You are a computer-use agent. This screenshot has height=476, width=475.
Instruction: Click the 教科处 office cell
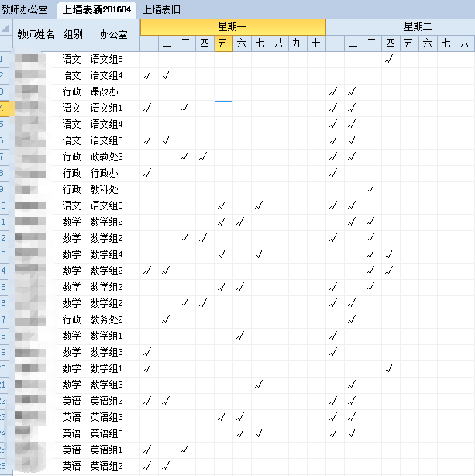click(114, 189)
